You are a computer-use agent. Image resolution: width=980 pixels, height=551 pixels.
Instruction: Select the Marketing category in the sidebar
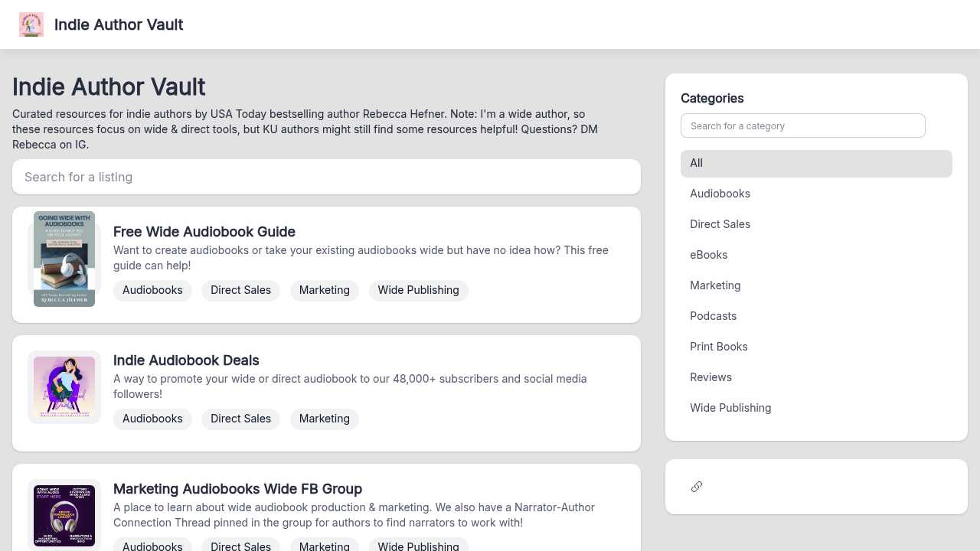click(x=816, y=285)
